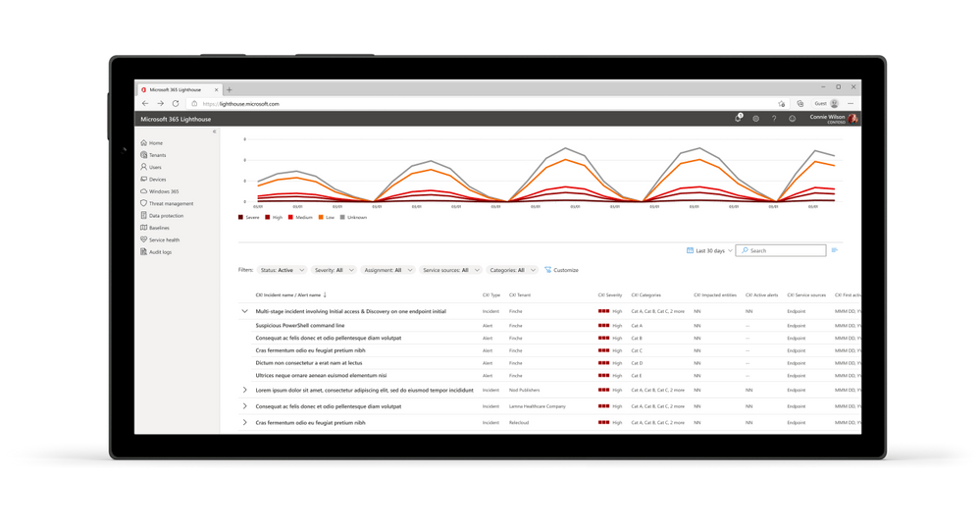Toggle the Unknown series in chart legend
This screenshot has width=980, height=531.
353,218
